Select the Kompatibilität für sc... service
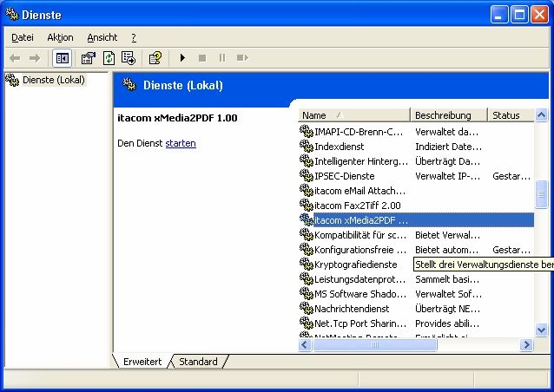 click(x=416, y=235)
